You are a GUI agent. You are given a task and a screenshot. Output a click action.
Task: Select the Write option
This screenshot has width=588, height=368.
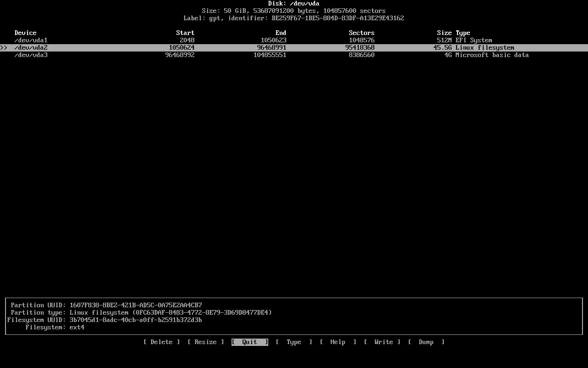(382, 342)
